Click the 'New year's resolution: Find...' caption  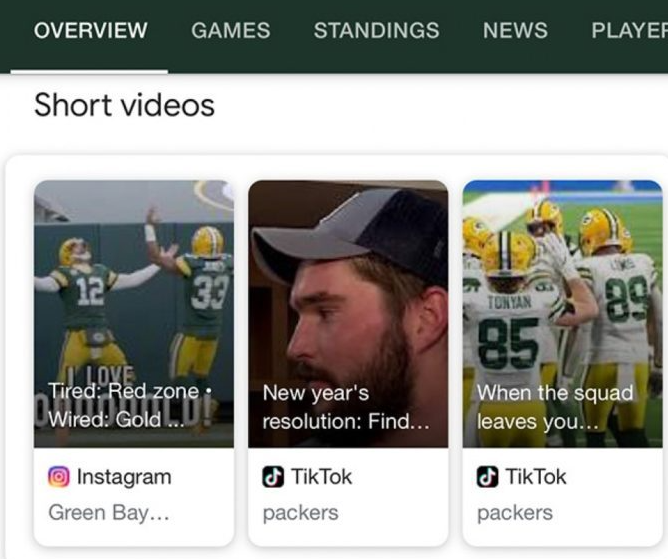(346, 407)
